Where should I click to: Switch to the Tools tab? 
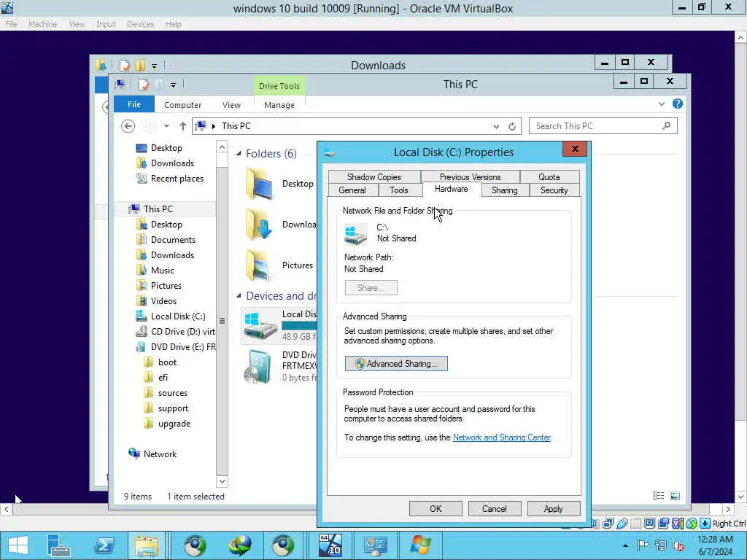pos(399,190)
